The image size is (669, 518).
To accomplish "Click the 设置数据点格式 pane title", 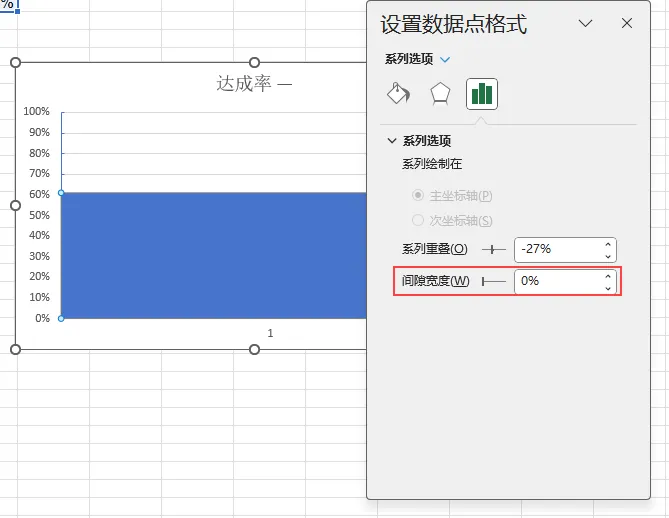I will (454, 24).
